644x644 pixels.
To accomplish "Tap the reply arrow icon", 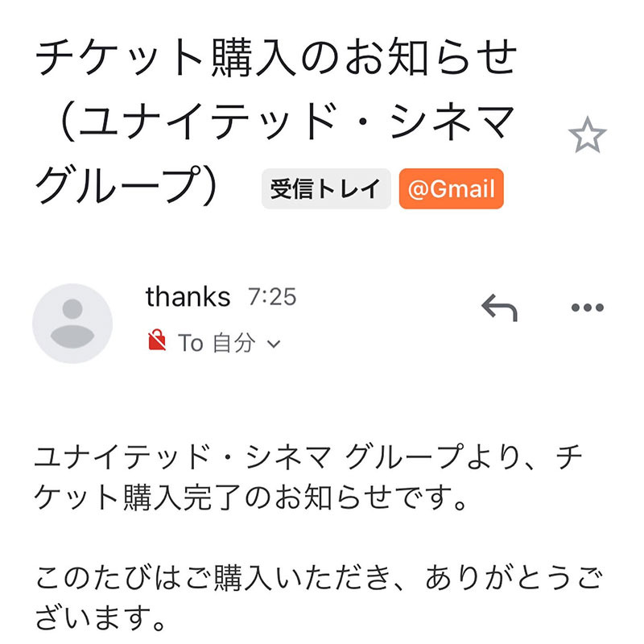I will 499,307.
